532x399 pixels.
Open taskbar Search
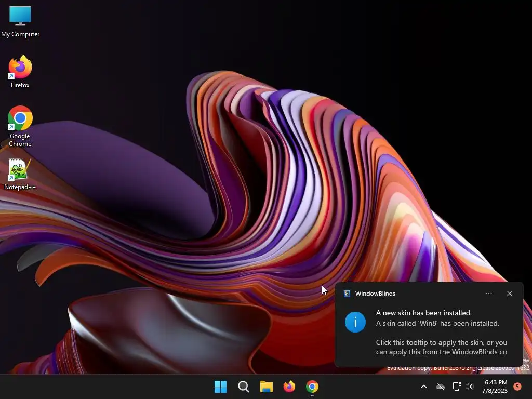tap(244, 387)
